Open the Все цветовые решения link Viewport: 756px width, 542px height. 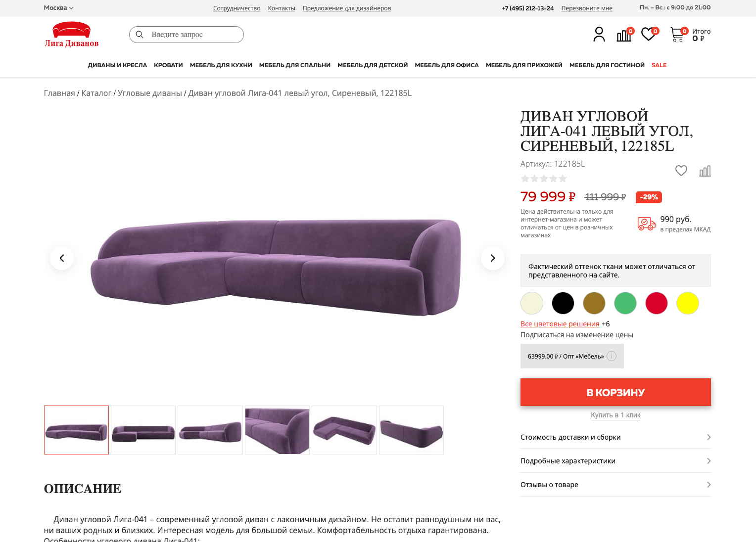[560, 324]
